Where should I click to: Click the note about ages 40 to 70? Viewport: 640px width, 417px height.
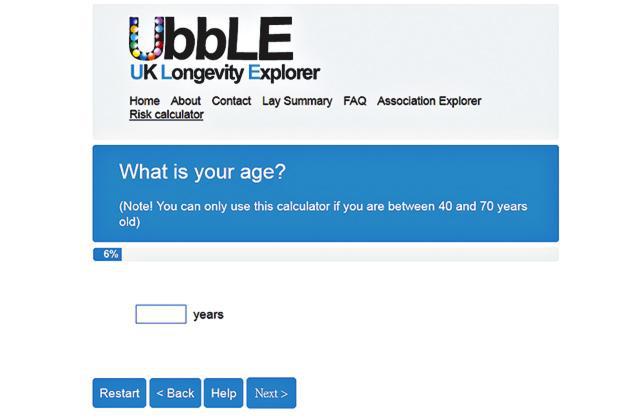pos(323,214)
